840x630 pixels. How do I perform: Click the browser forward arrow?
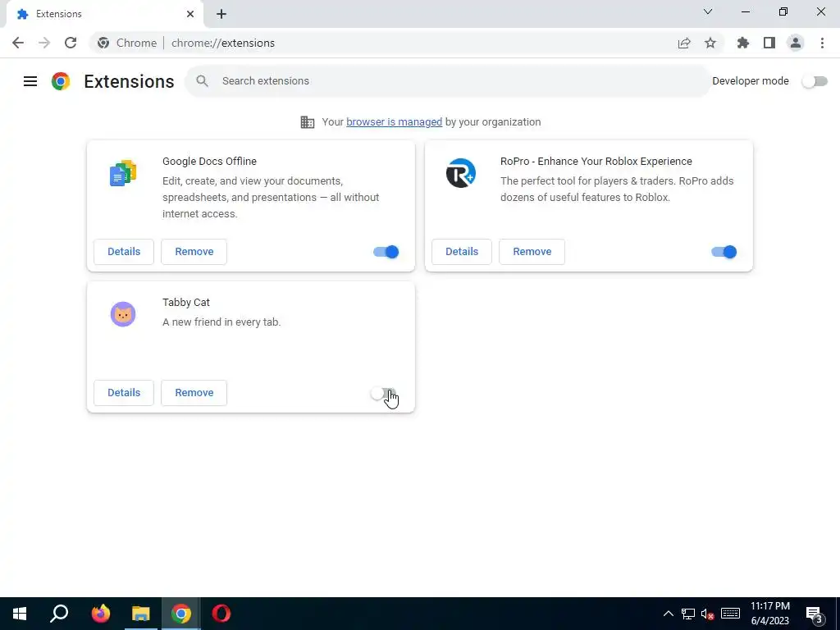44,43
